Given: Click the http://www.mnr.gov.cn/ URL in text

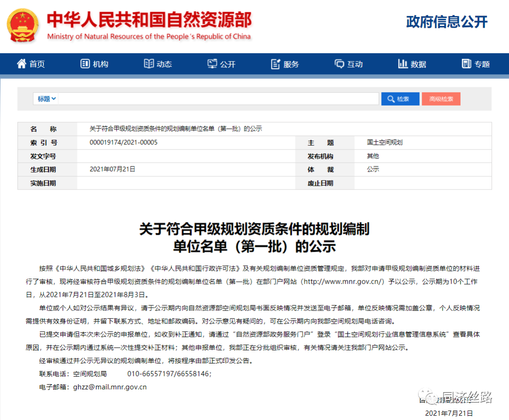Looking at the screenshot, I should 343,282.
